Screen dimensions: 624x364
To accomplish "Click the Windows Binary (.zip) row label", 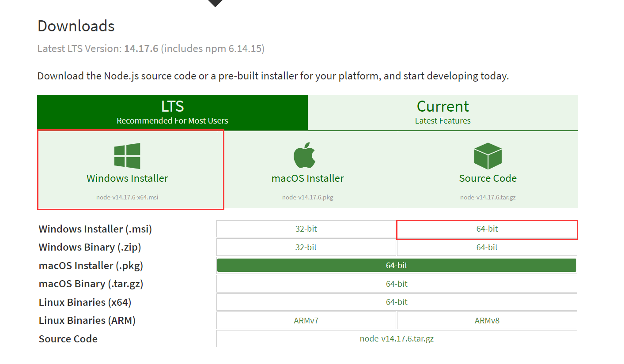I will 90,247.
